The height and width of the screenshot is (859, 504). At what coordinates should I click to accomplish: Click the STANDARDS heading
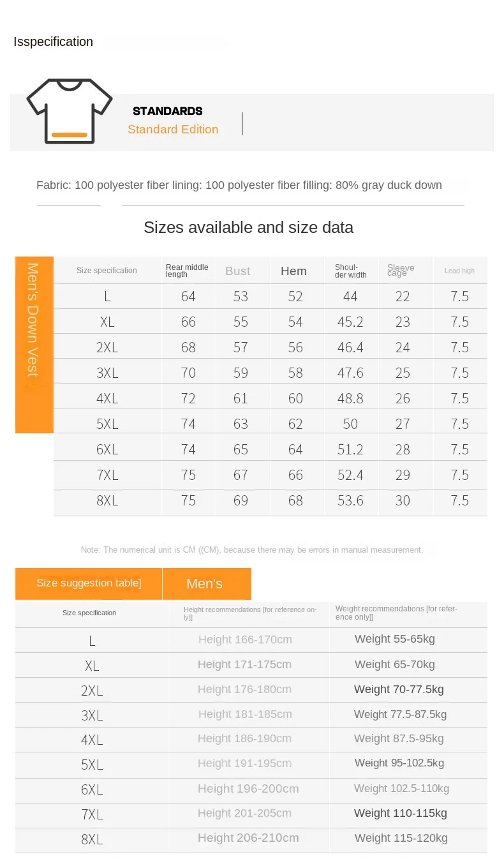point(168,111)
